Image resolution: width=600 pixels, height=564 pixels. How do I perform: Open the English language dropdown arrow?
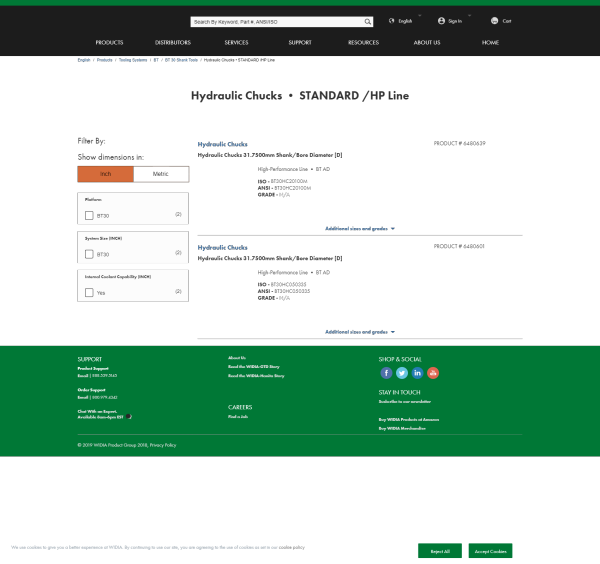pos(420,16)
